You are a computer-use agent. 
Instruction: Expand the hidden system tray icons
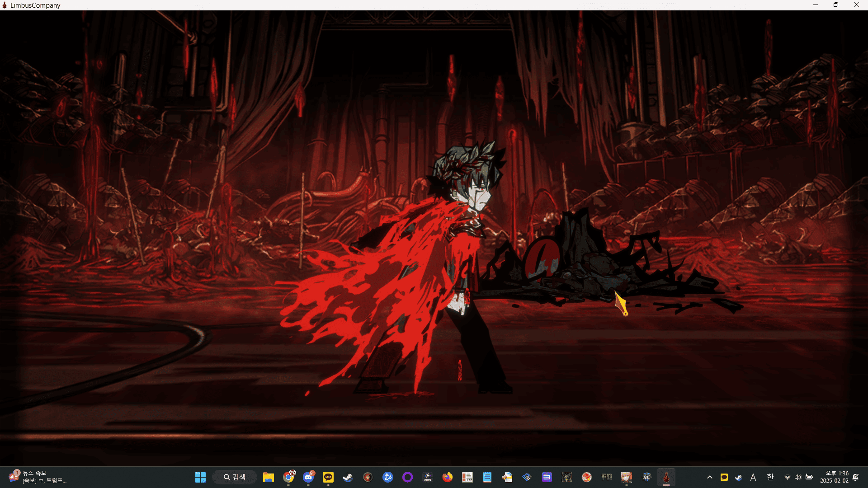tap(710, 477)
